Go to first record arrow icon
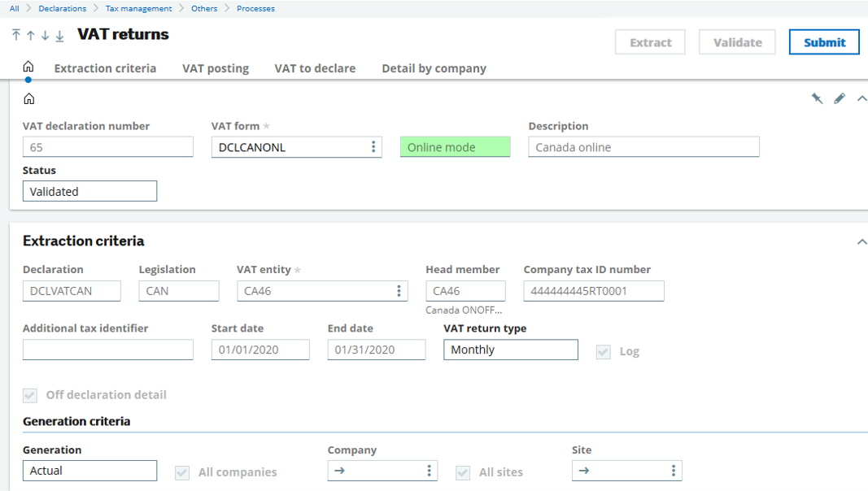This screenshot has height=491, width=868. (x=15, y=36)
